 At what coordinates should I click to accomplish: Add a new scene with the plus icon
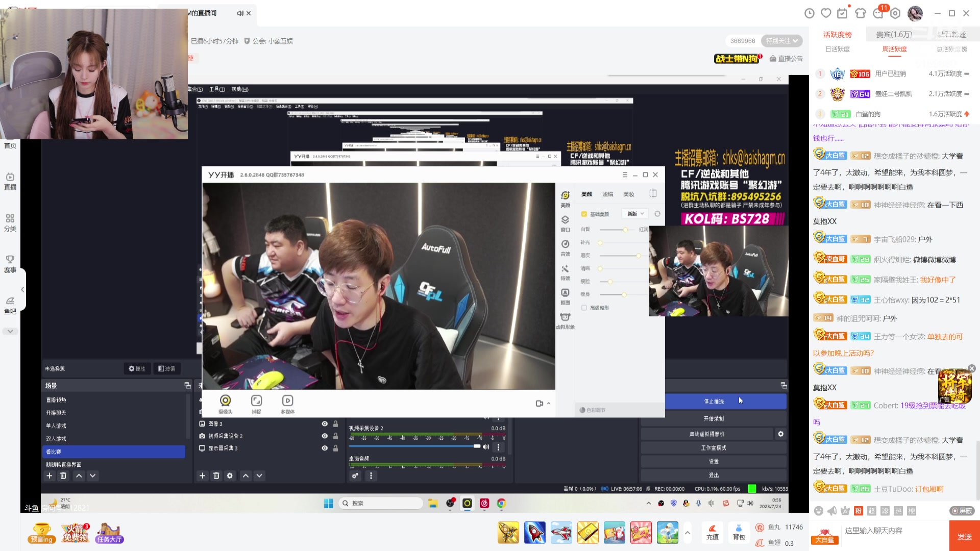[x=50, y=475]
